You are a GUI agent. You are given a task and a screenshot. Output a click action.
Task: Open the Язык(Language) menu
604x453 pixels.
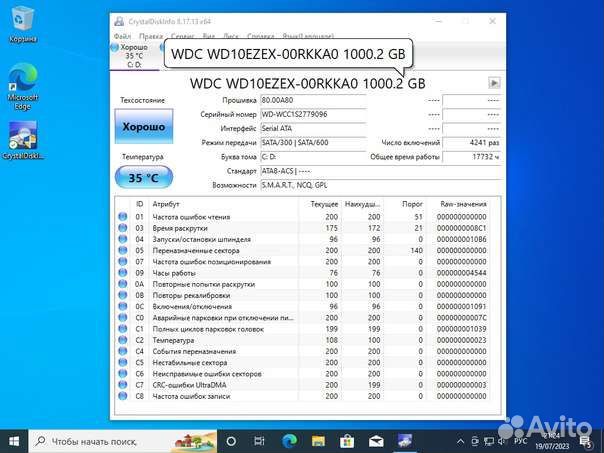(x=308, y=36)
